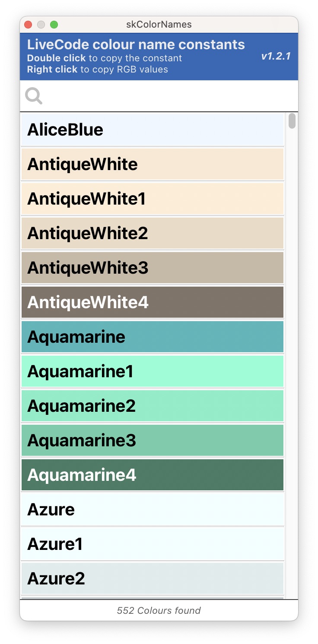
Task: Click the Azure1 colour entry
Action: tap(153, 544)
